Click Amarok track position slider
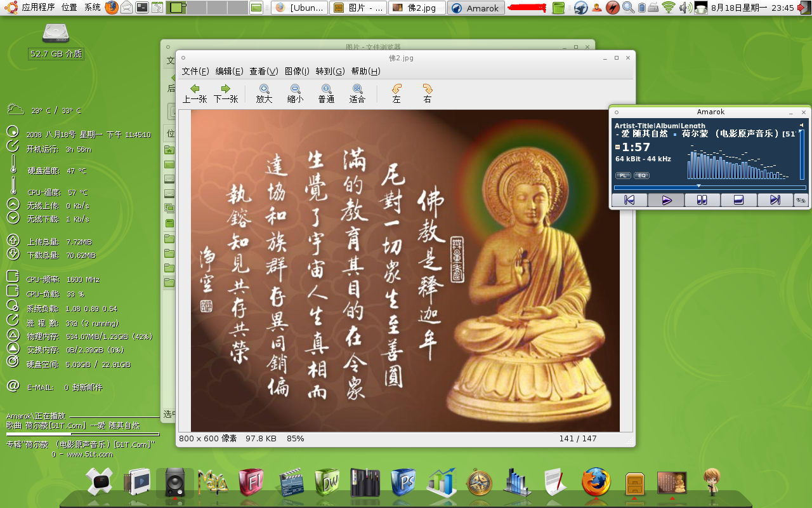Viewport: 812px width, 508px height. (x=710, y=187)
